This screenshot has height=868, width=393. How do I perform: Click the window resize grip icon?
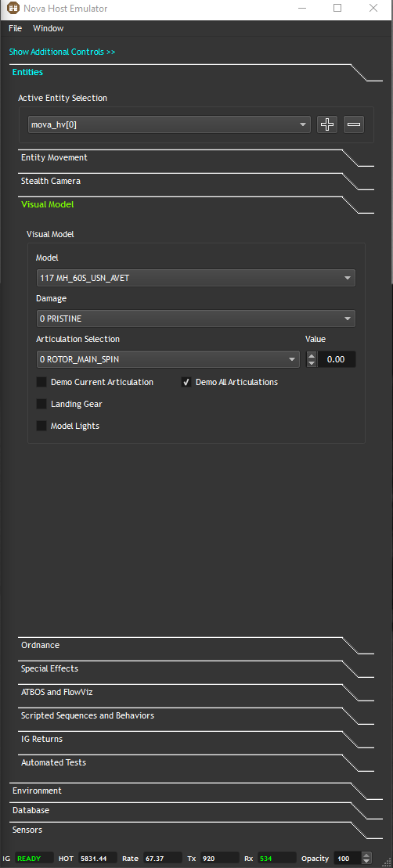click(385, 860)
